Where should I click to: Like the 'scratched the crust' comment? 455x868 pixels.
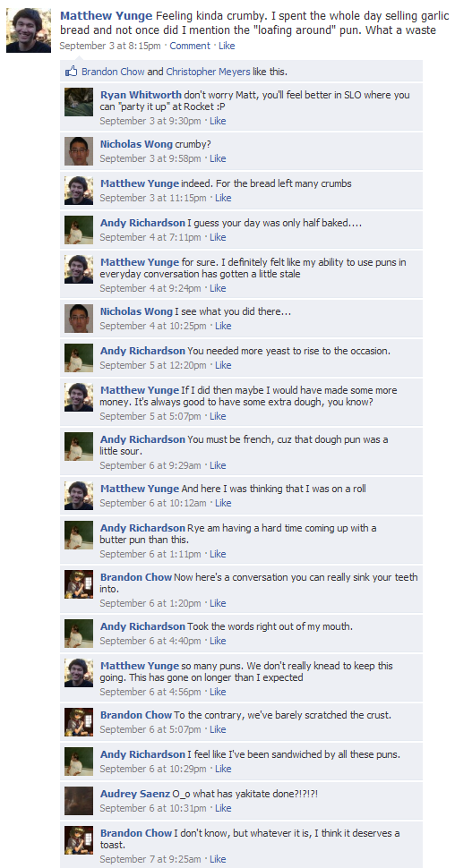218,729
